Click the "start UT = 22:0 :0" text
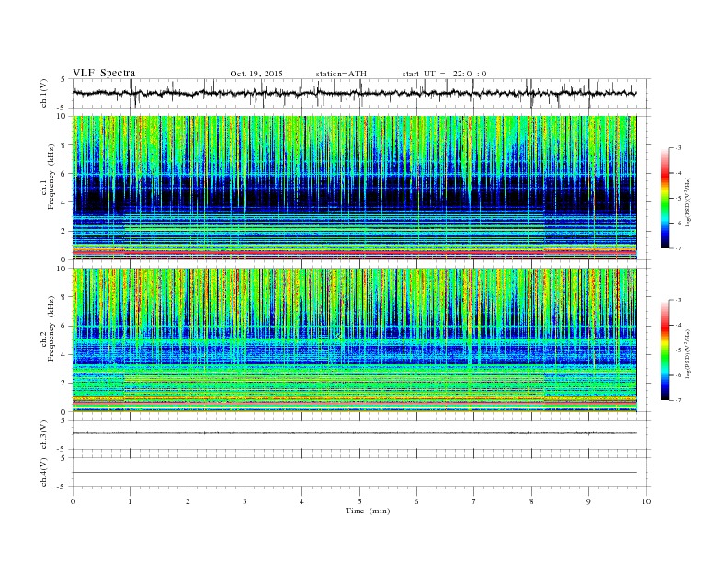The image size is (728, 563). click(x=444, y=74)
